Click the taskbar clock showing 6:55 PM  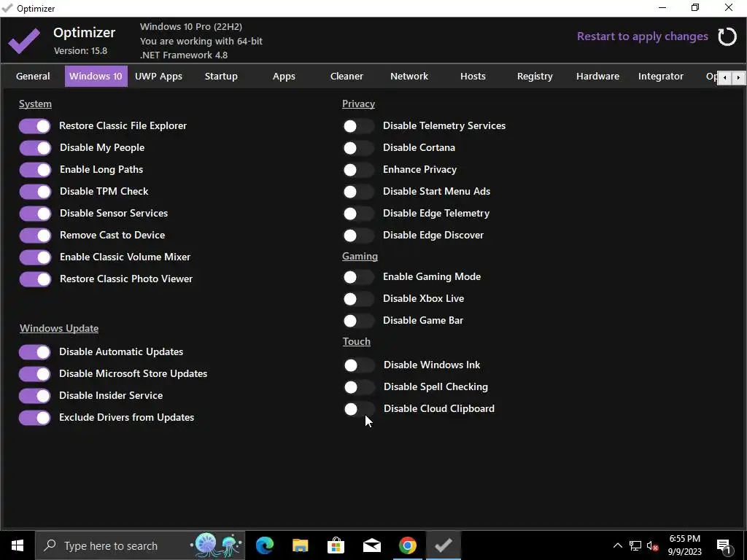(684, 545)
